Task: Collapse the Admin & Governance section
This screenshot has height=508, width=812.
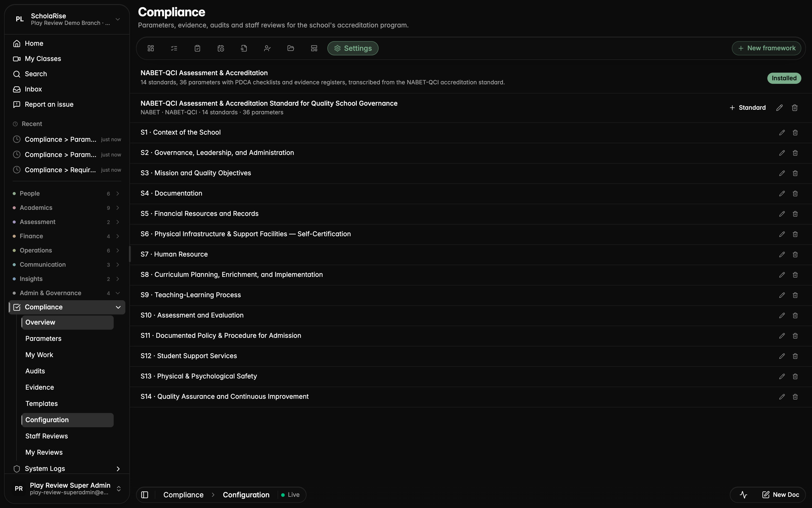Action: pos(67,293)
